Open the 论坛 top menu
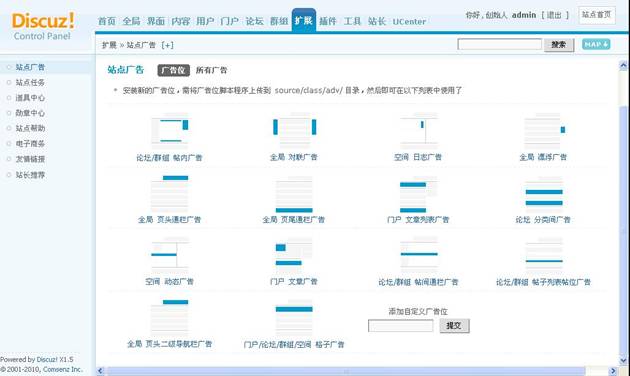Image resolution: width=630 pixels, height=376 pixels. tap(255, 21)
